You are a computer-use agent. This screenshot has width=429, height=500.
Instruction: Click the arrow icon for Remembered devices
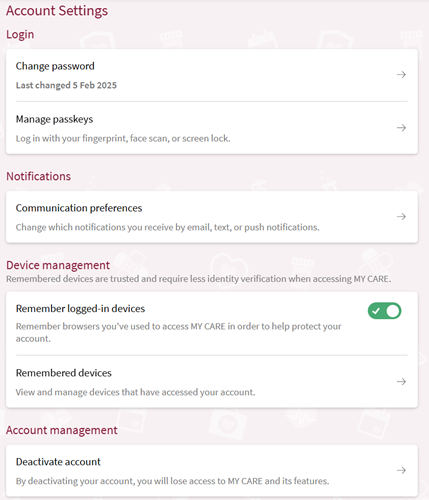tap(401, 381)
